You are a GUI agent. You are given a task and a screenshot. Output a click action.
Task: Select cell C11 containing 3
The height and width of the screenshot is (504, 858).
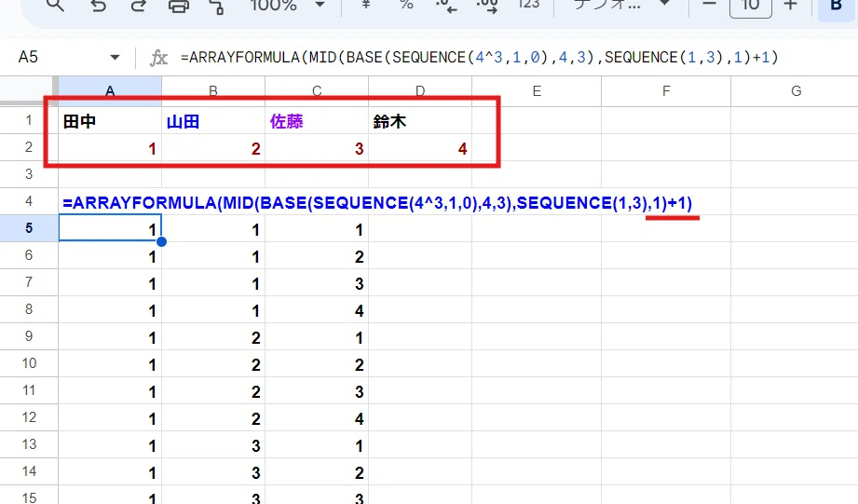[x=317, y=390]
